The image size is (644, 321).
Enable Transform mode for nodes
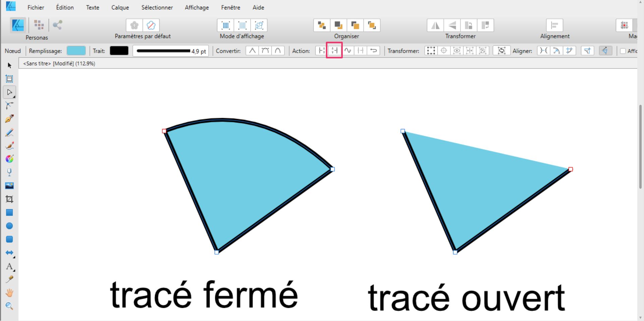click(431, 51)
